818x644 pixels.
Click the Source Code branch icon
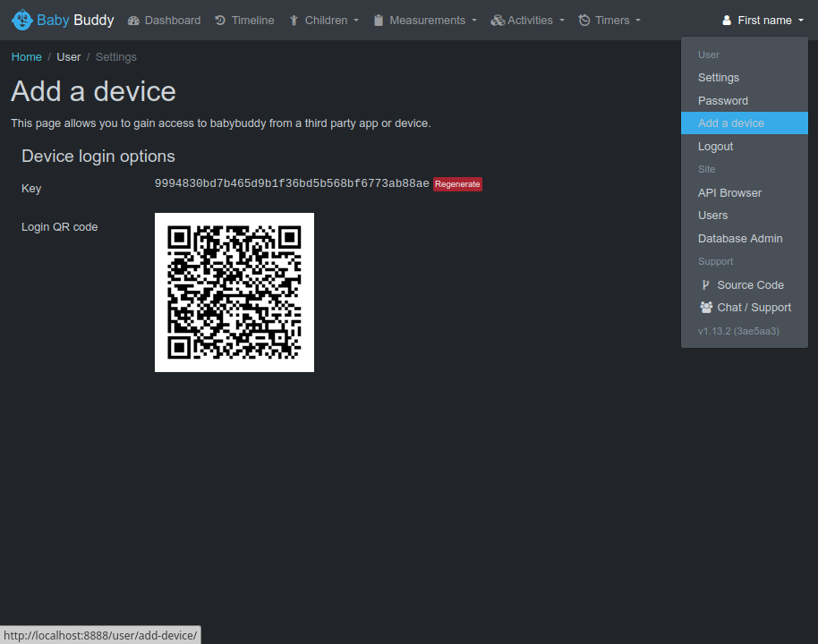706,284
